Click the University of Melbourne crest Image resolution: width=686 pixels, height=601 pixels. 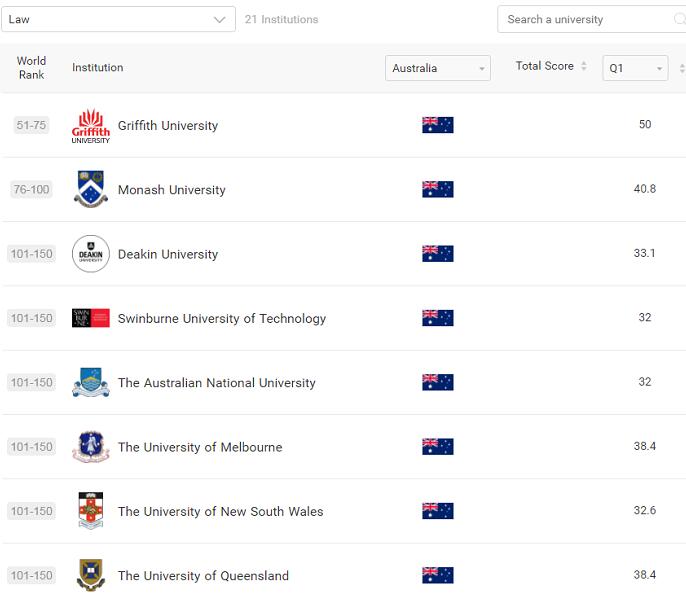[x=91, y=447]
